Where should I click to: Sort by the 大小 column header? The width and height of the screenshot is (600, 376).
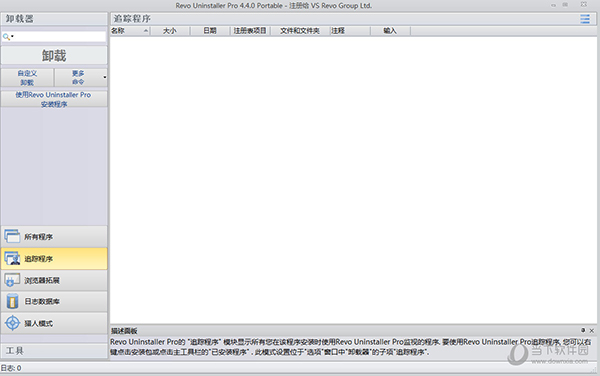pos(170,31)
